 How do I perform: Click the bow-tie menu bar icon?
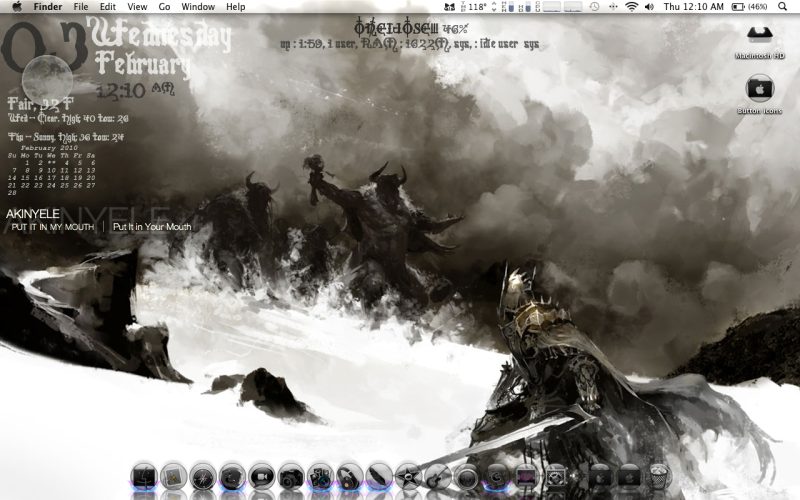(449, 7)
